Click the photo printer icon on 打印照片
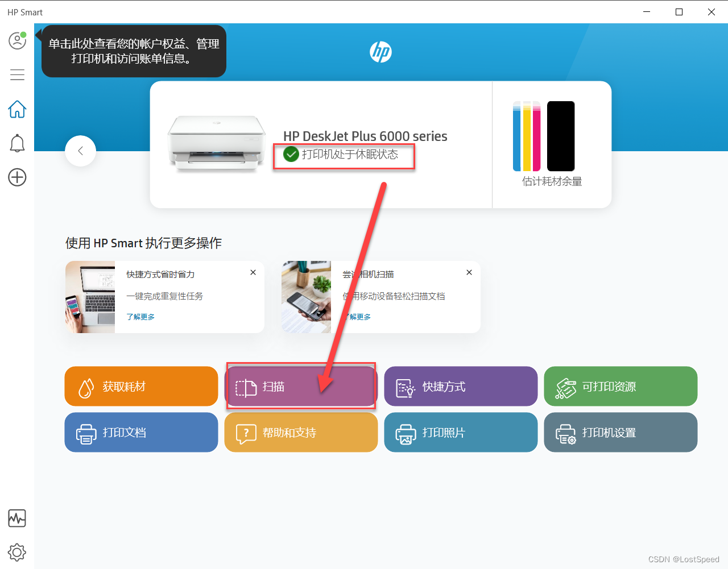This screenshot has height=569, width=728. pyautogui.click(x=406, y=434)
